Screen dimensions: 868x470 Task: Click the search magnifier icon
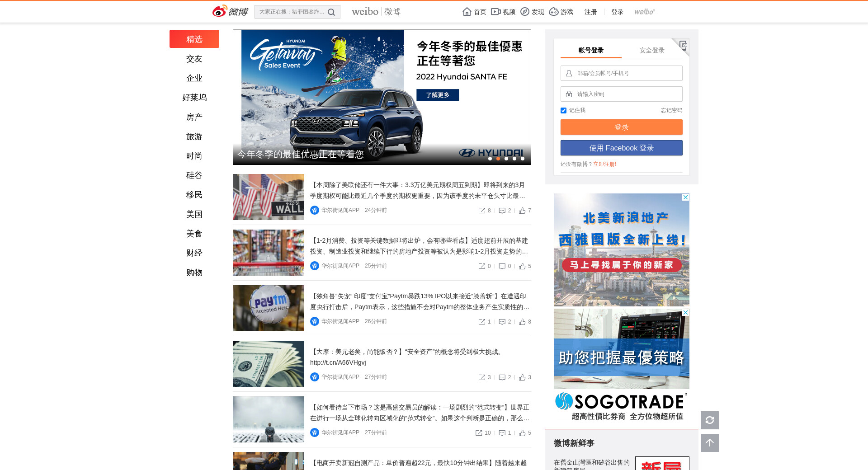point(331,12)
